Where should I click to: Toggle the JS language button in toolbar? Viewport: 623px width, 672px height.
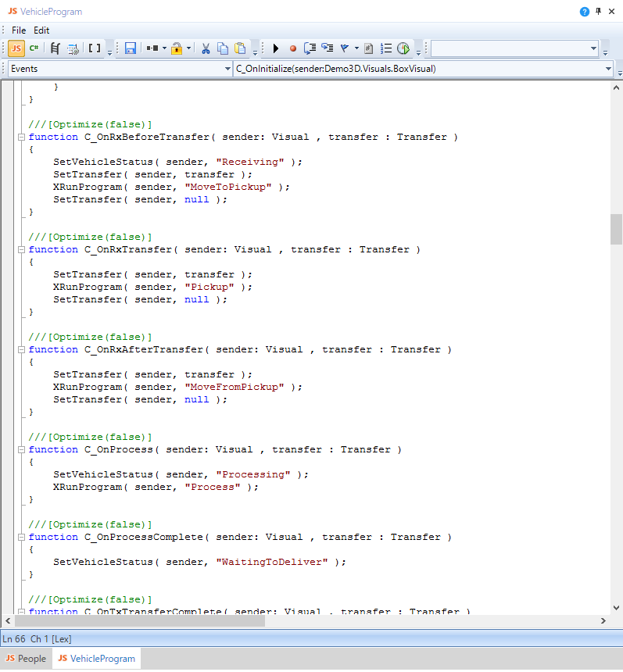(x=16, y=48)
